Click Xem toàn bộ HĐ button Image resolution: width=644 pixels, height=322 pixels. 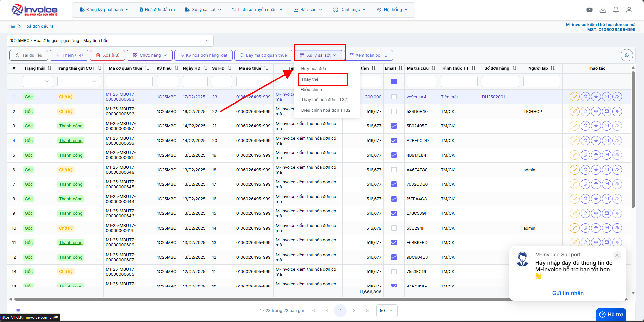click(369, 55)
